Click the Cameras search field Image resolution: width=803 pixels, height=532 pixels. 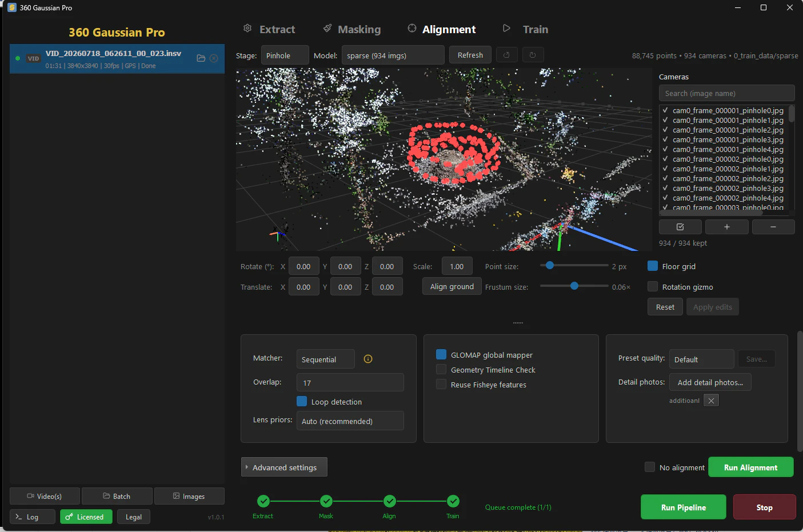pyautogui.click(x=726, y=93)
